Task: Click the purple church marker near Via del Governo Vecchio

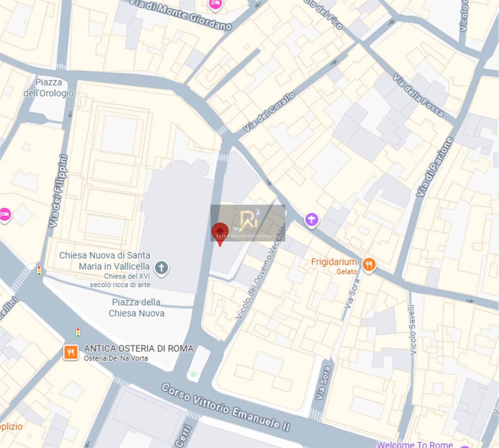Action: 312,220
